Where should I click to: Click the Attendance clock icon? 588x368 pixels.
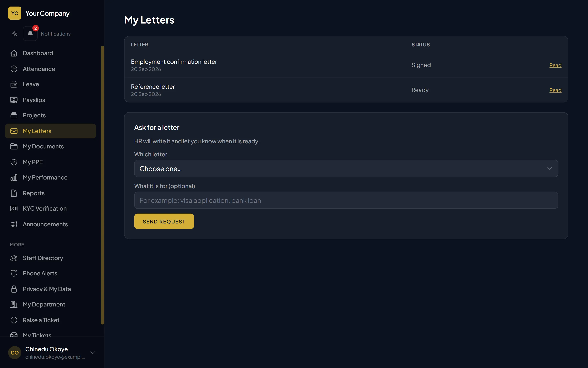click(14, 69)
